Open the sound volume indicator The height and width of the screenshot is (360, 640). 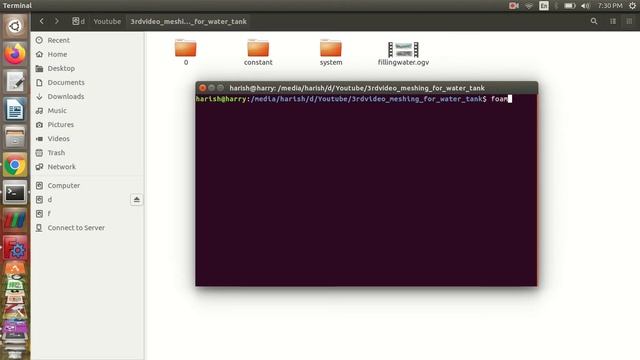pos(585,6)
